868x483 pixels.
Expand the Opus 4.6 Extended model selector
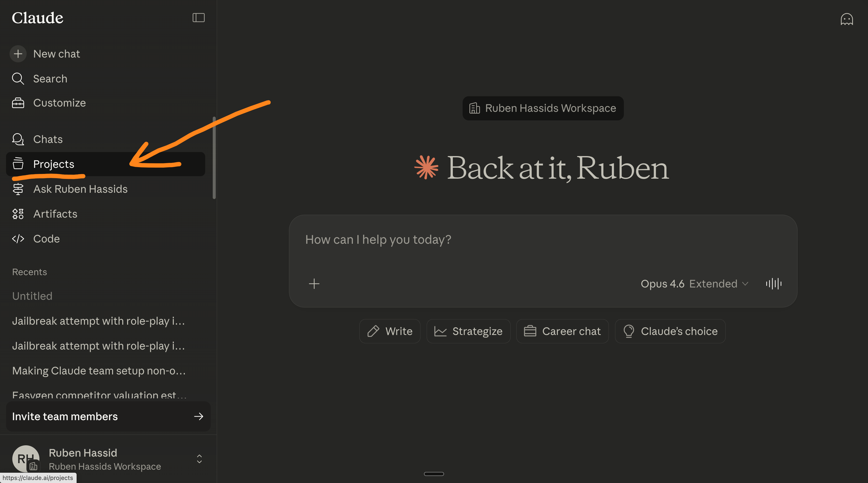[x=694, y=284]
